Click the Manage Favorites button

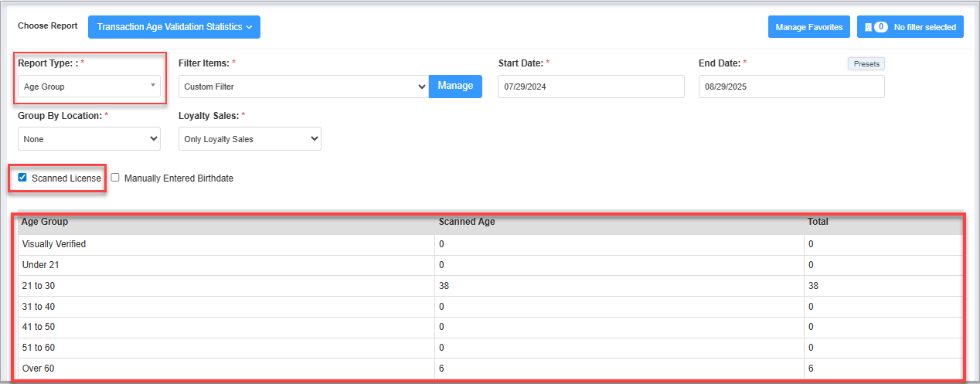(809, 27)
